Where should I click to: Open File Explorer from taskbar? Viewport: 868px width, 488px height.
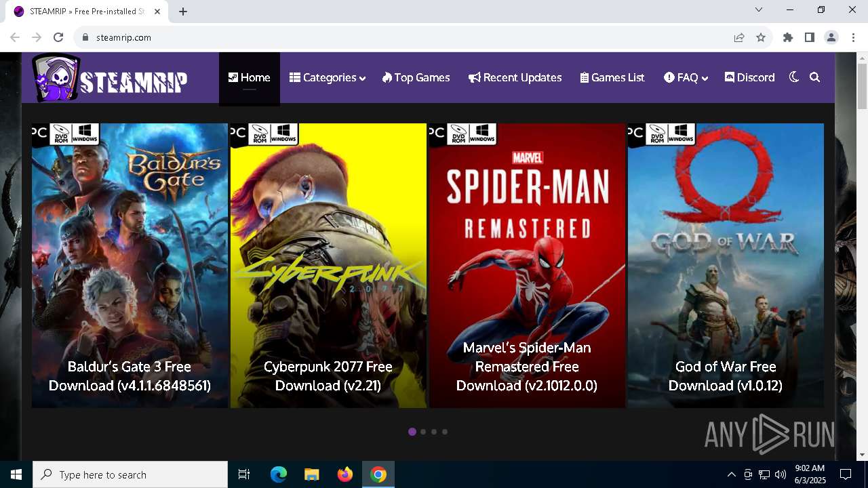click(312, 474)
